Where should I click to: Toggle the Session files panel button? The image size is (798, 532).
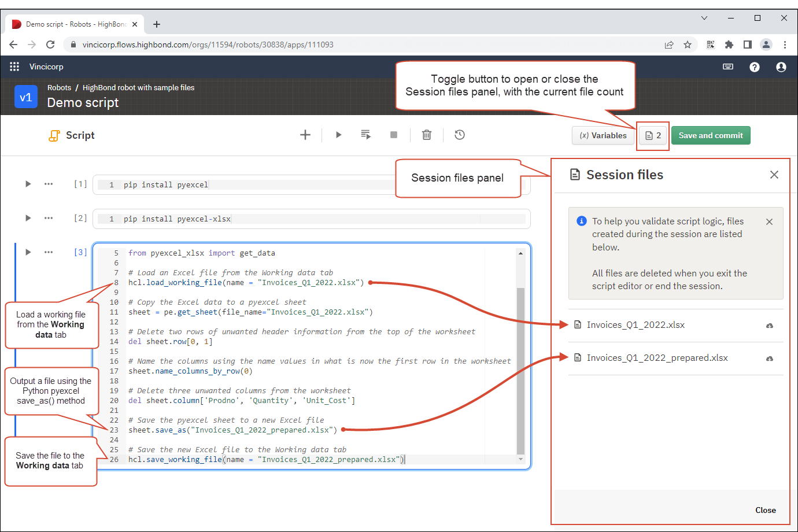[x=653, y=135]
